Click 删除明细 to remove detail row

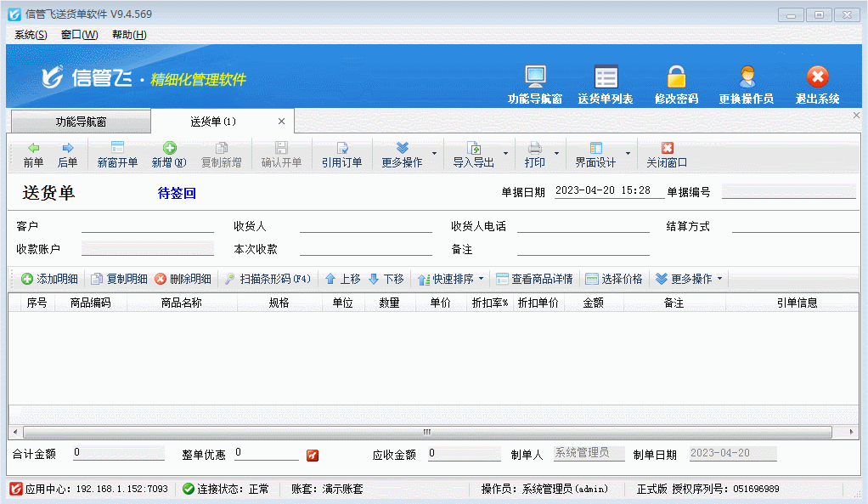click(183, 279)
